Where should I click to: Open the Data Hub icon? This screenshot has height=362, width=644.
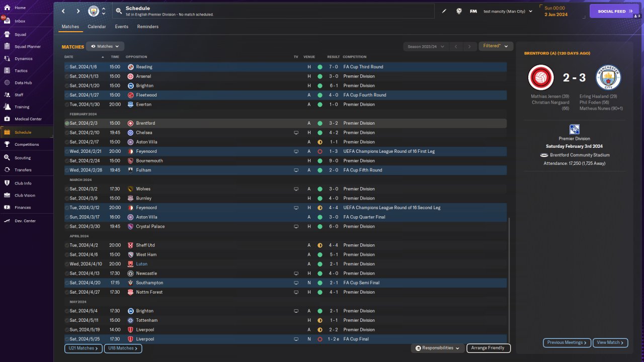(x=7, y=82)
